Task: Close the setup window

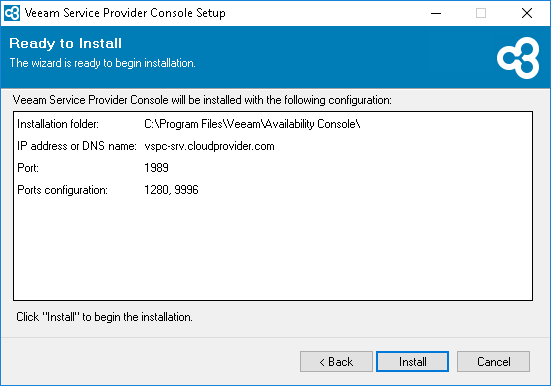Action: [526, 13]
